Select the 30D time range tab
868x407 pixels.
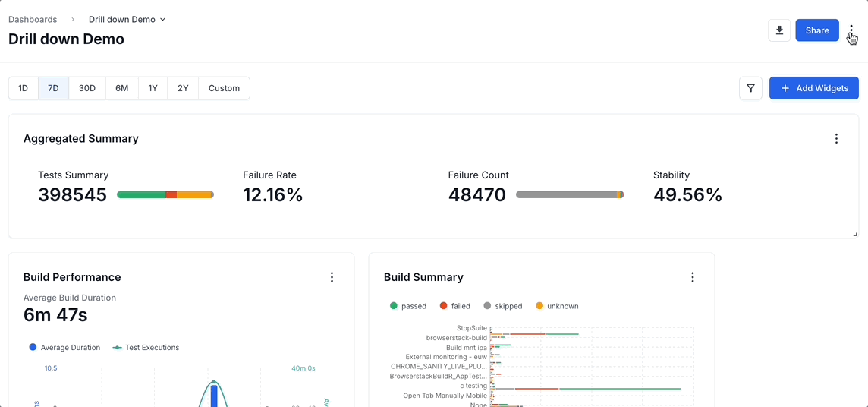point(87,88)
